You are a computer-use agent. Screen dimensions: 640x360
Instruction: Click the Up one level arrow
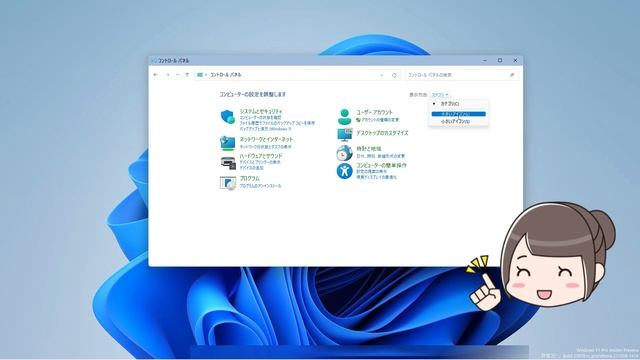point(187,75)
